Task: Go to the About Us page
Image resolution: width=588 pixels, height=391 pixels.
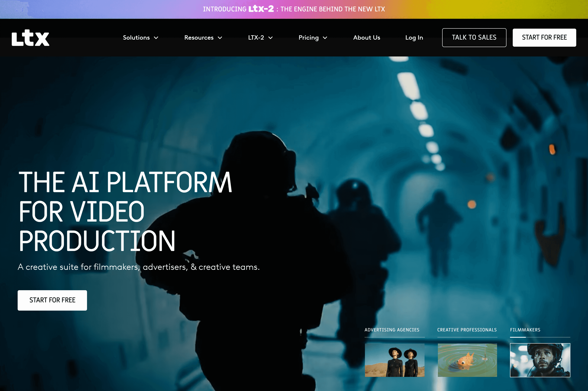Action: pos(366,38)
